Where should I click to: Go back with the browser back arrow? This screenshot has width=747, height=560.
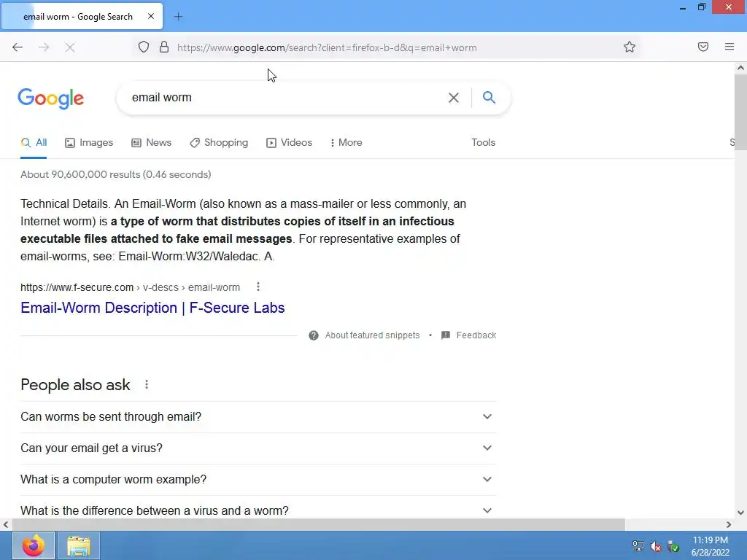tap(18, 47)
